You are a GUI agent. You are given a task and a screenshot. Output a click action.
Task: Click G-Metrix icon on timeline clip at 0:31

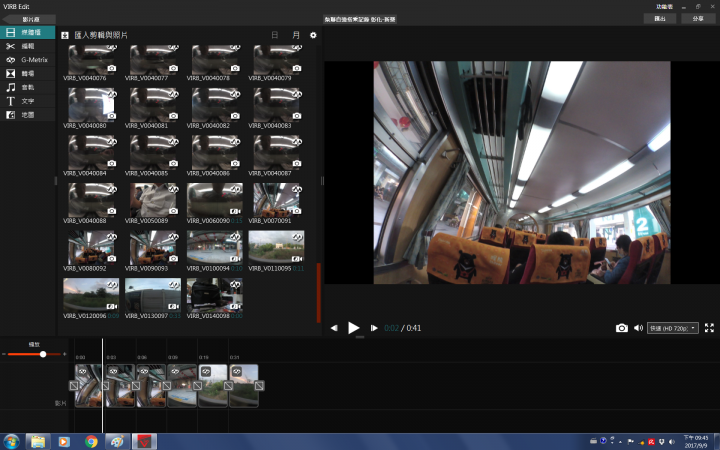pos(237,371)
